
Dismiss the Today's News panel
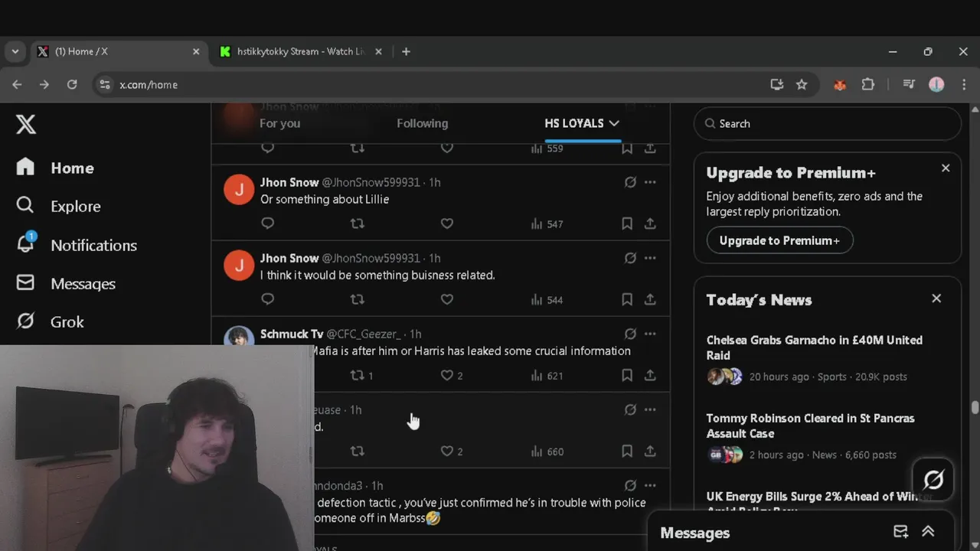coord(936,298)
